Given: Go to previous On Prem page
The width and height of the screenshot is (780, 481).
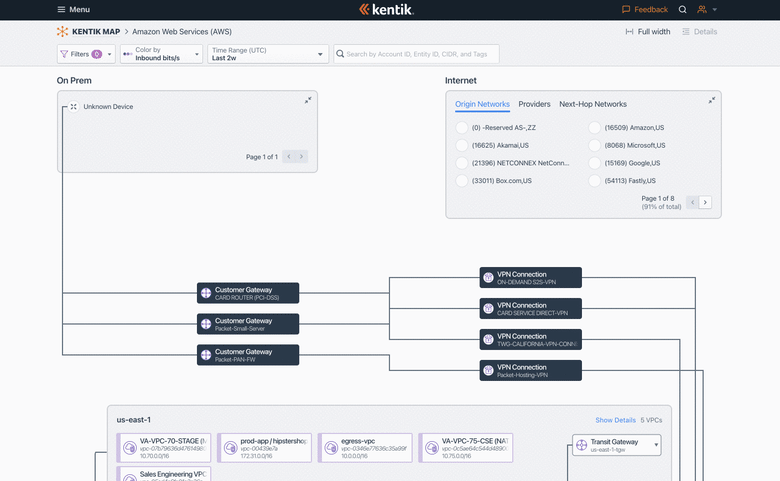Looking at the screenshot, I should tap(289, 156).
